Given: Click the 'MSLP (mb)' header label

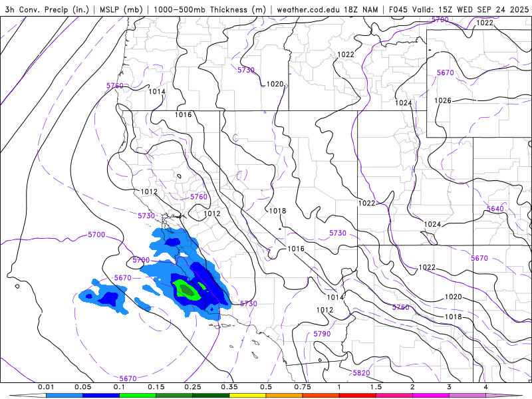Looking at the screenshot, I should [121, 9].
